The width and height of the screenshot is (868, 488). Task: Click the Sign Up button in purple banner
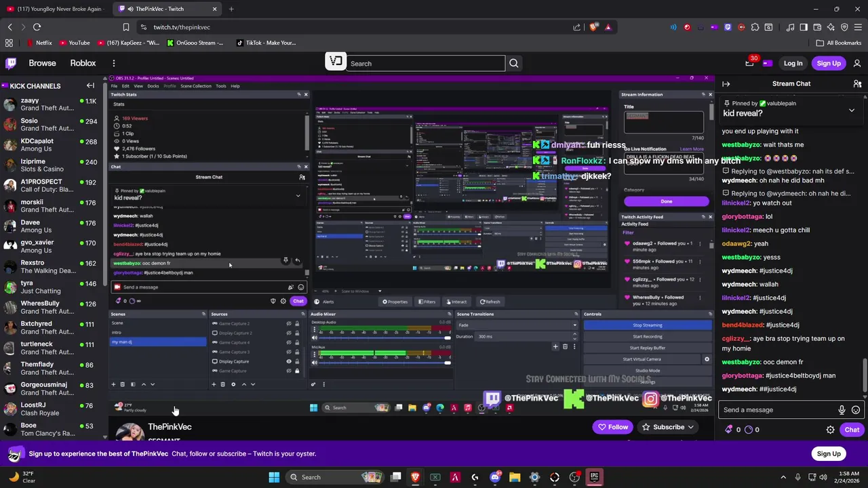point(829,453)
